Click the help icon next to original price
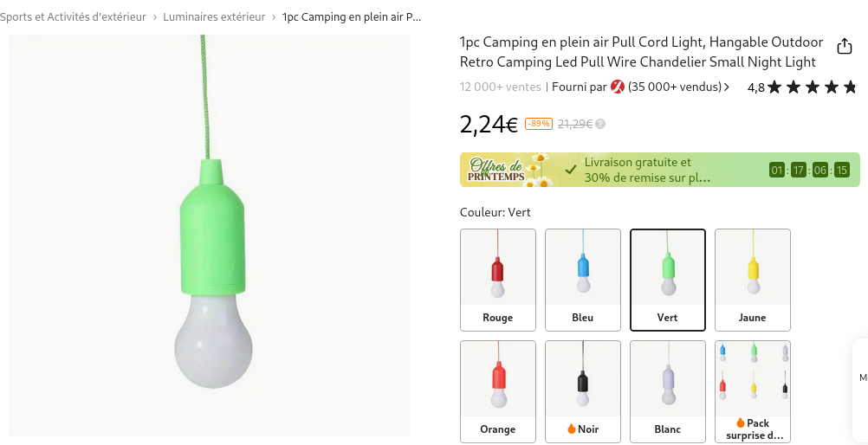This screenshot has height=445, width=868. click(600, 124)
